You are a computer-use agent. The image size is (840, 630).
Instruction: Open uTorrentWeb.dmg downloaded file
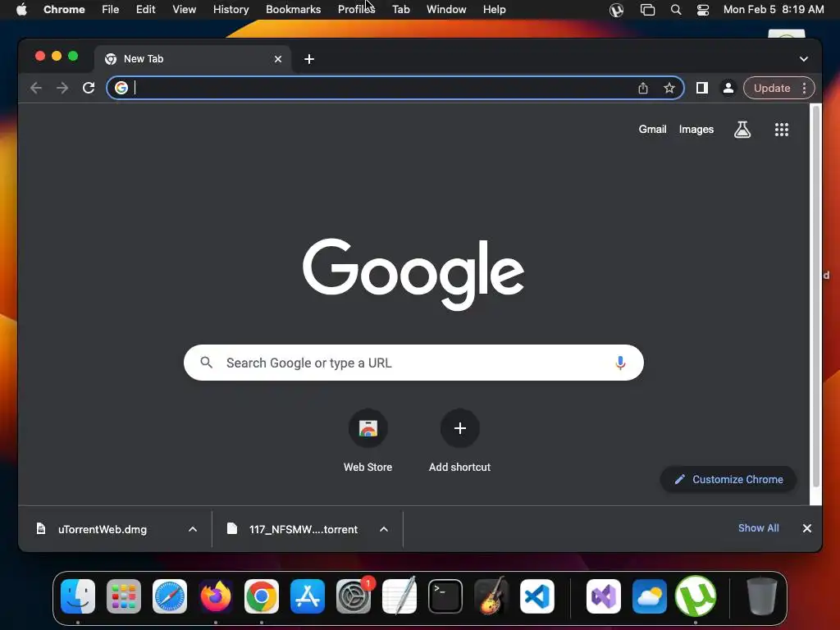[x=102, y=529]
